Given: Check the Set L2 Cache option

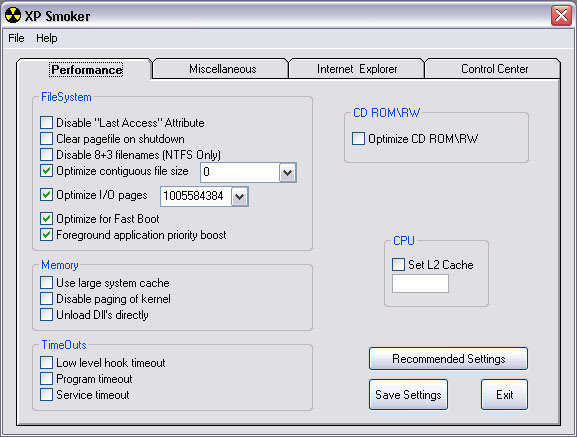Looking at the screenshot, I should [398, 264].
